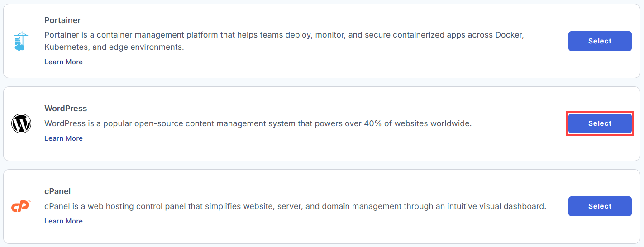Click the orange cPanel logo icon
The image size is (644, 247).
21,206
